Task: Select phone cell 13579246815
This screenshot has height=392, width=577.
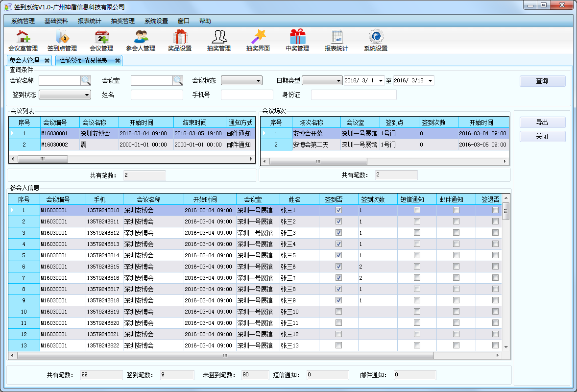Action: pos(104,267)
